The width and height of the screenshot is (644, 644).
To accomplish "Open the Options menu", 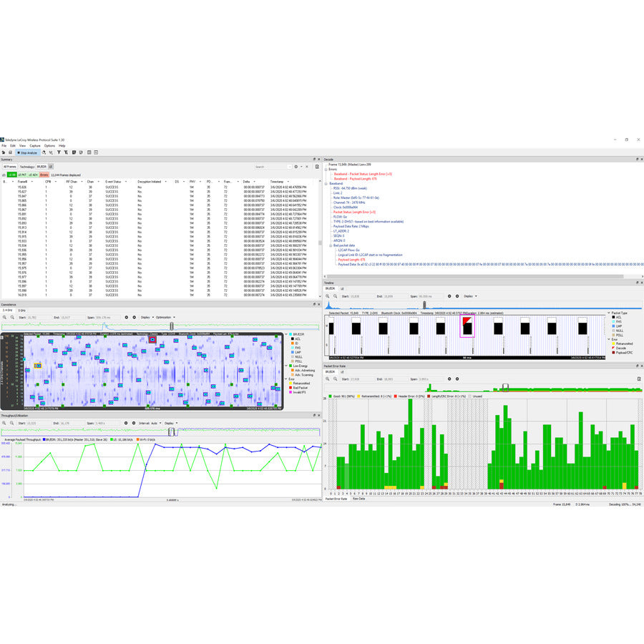I will [x=47, y=145].
